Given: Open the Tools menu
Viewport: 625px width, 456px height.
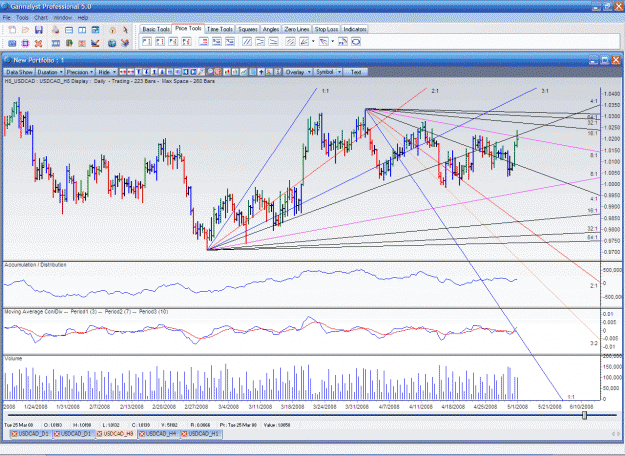Looking at the screenshot, I should [22, 18].
